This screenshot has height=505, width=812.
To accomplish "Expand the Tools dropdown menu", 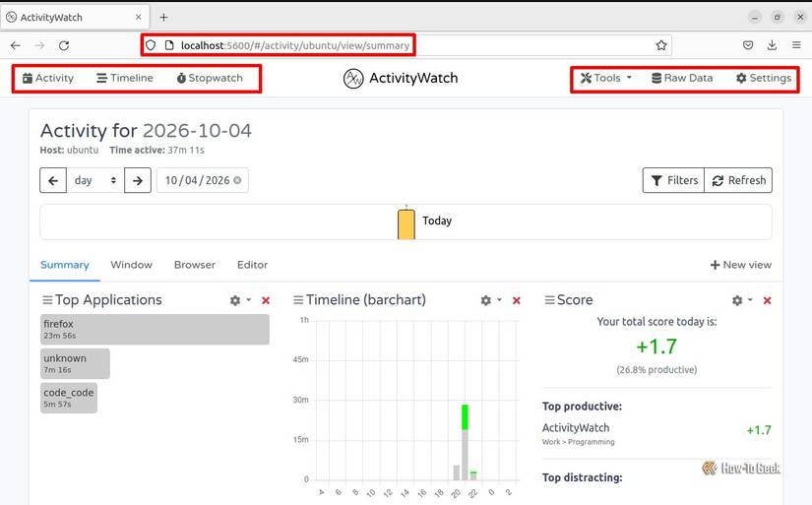I will (606, 78).
